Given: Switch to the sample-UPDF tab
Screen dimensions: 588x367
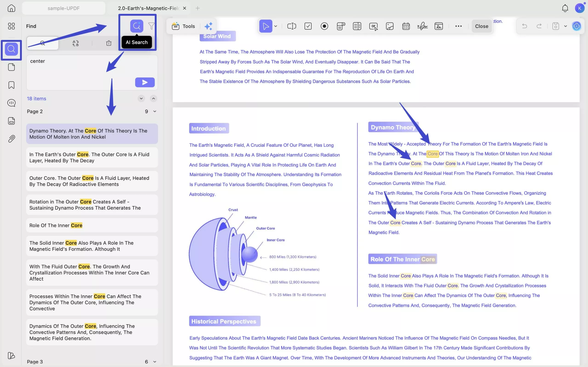Looking at the screenshot, I should [64, 8].
